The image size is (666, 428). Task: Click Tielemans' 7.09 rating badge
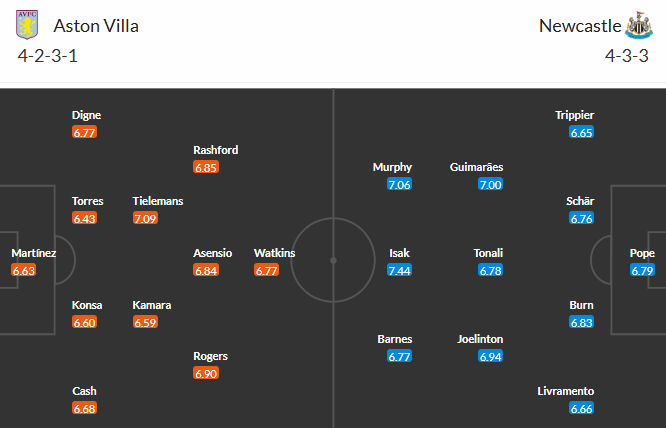(x=145, y=218)
